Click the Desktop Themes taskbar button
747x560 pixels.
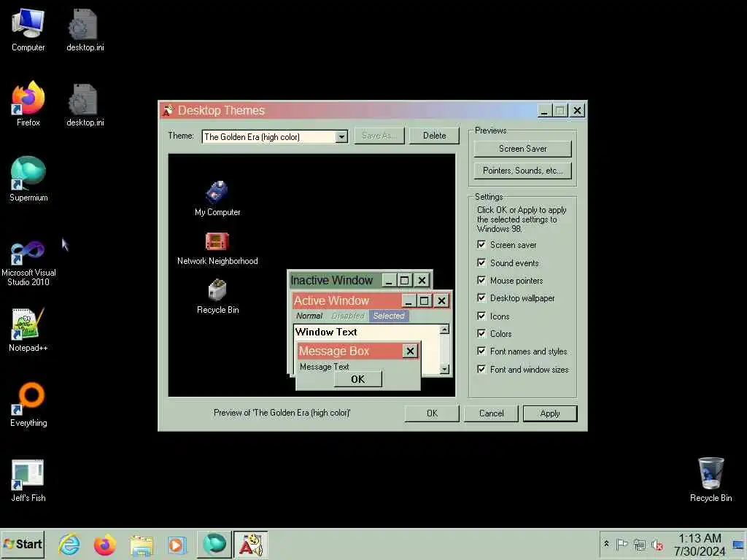click(x=251, y=544)
